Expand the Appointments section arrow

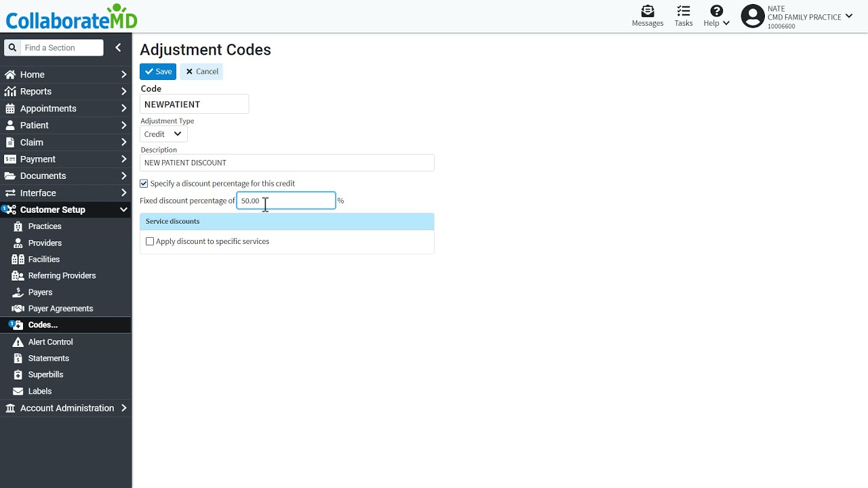click(x=123, y=108)
